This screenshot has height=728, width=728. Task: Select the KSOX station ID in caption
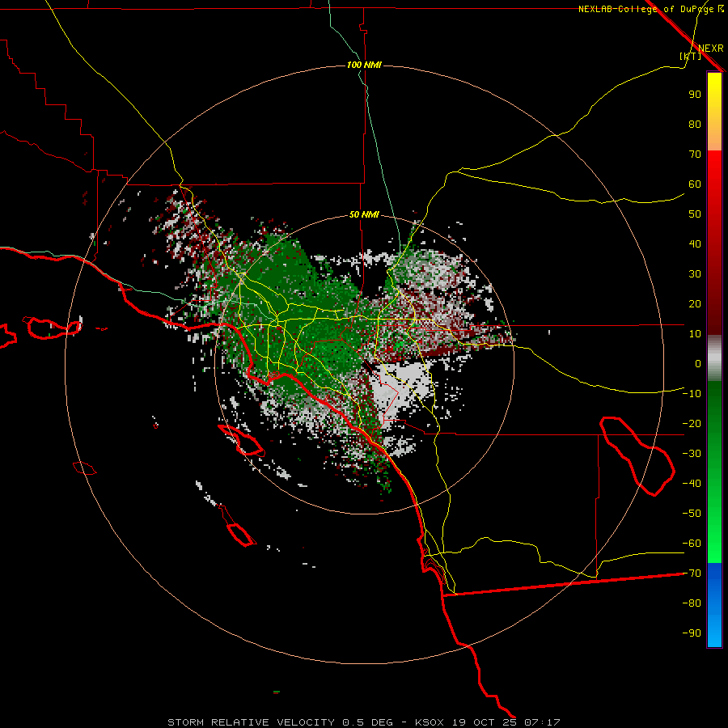coord(430,722)
